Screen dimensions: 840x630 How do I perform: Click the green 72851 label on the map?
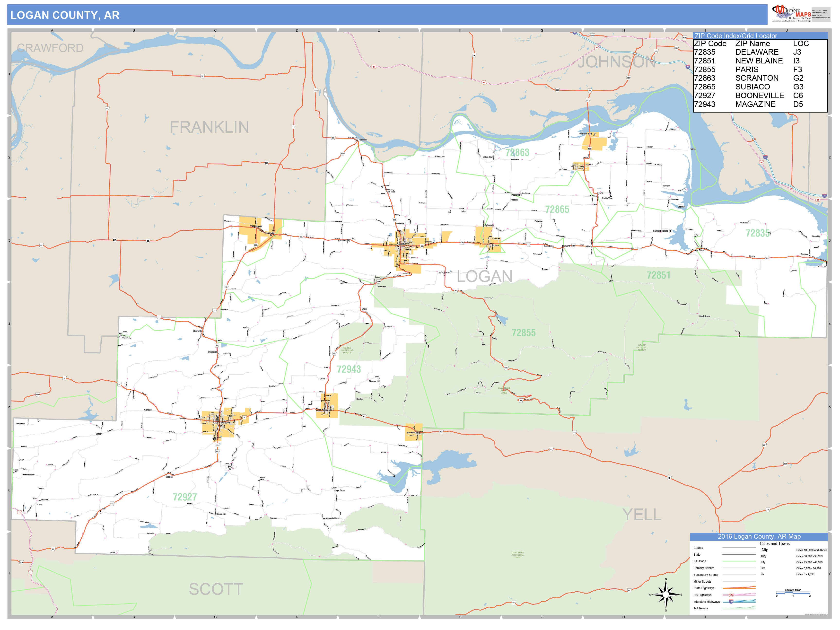coord(658,275)
